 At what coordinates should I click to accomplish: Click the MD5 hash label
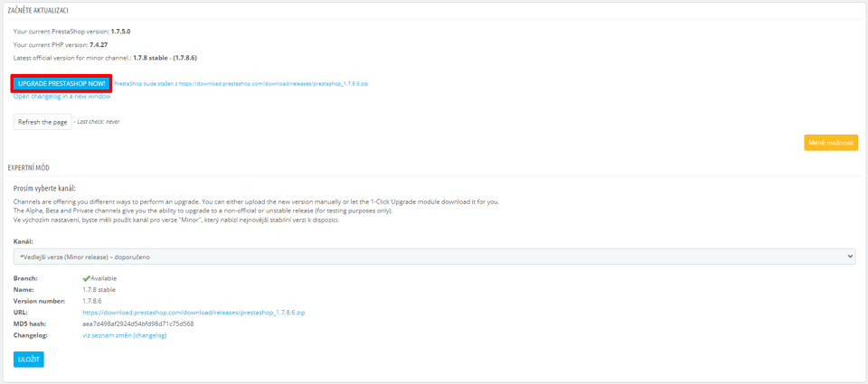[x=29, y=323]
